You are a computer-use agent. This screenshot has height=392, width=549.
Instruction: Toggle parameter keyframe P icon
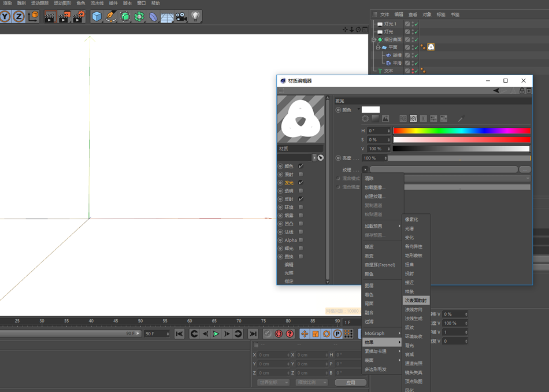(x=337, y=334)
